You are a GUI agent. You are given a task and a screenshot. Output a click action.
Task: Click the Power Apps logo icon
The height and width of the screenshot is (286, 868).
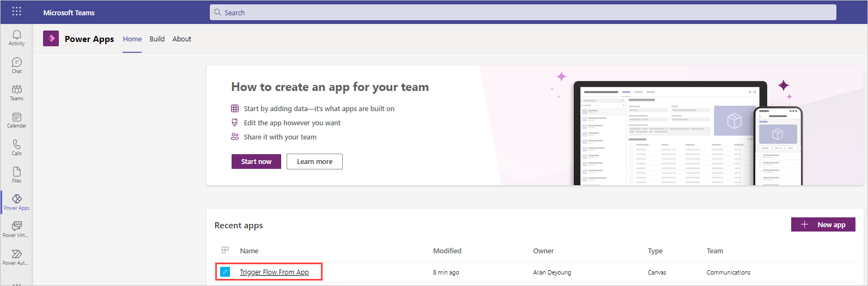[x=51, y=38]
